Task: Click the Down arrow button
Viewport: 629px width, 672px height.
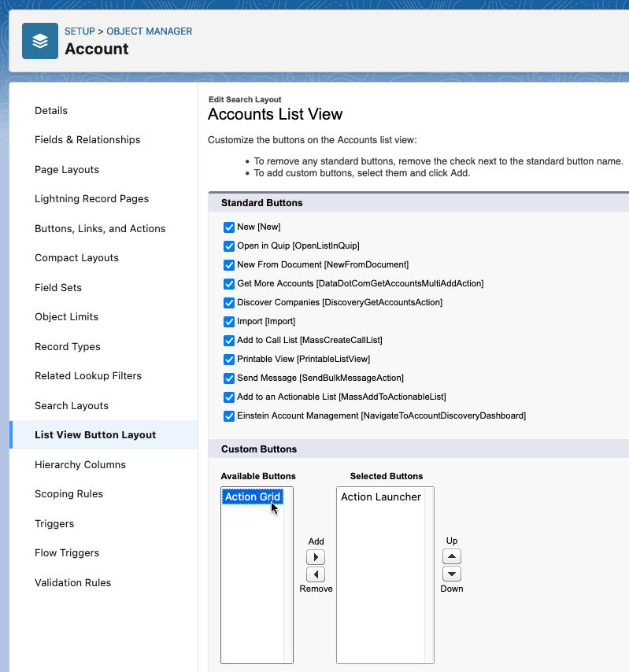Action: tap(452, 574)
